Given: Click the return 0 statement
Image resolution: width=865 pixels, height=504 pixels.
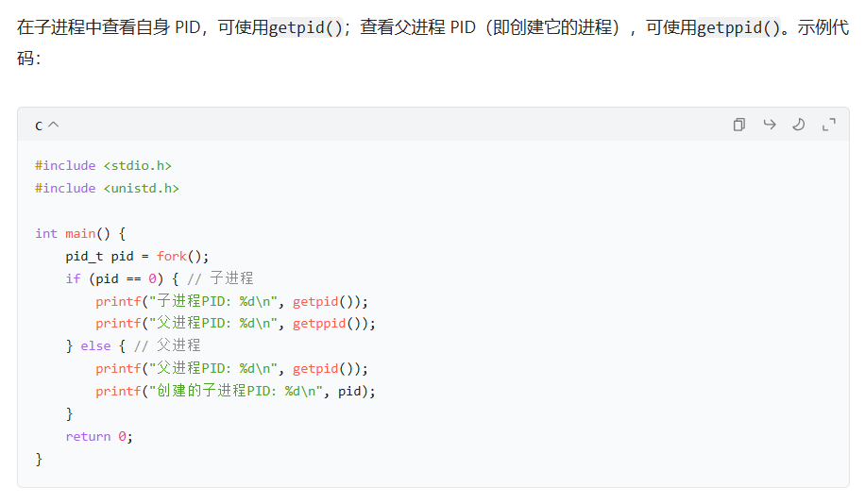Looking at the screenshot, I should pos(99,436).
